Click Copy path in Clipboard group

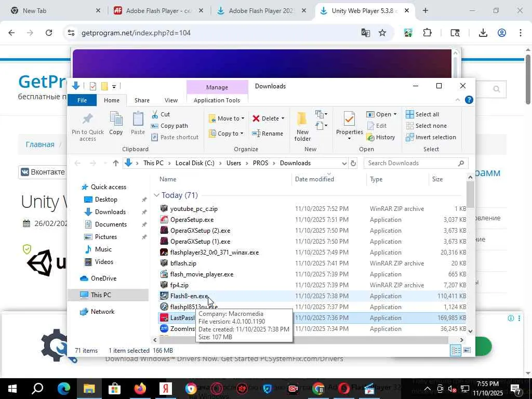169,126
